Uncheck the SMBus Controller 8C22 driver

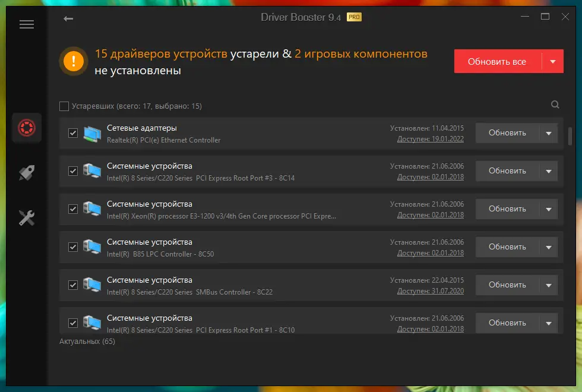point(73,285)
